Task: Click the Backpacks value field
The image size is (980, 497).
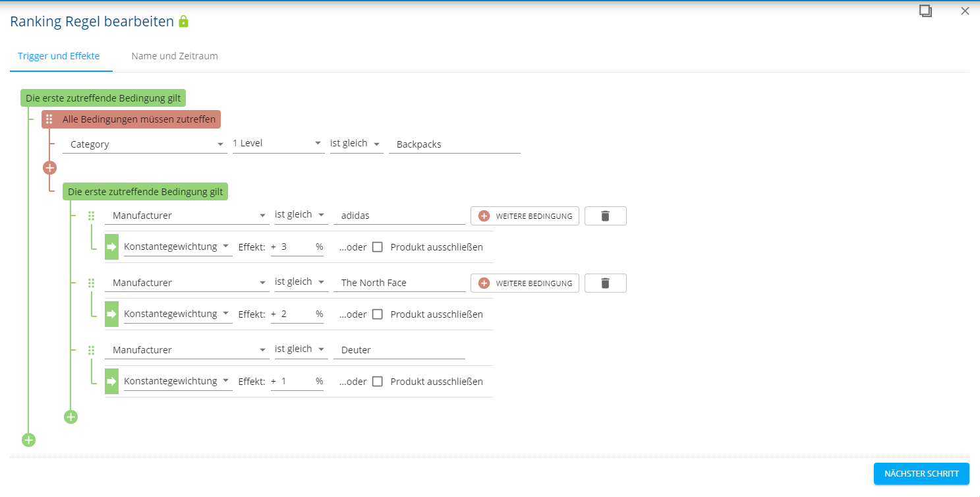Action: (x=455, y=144)
